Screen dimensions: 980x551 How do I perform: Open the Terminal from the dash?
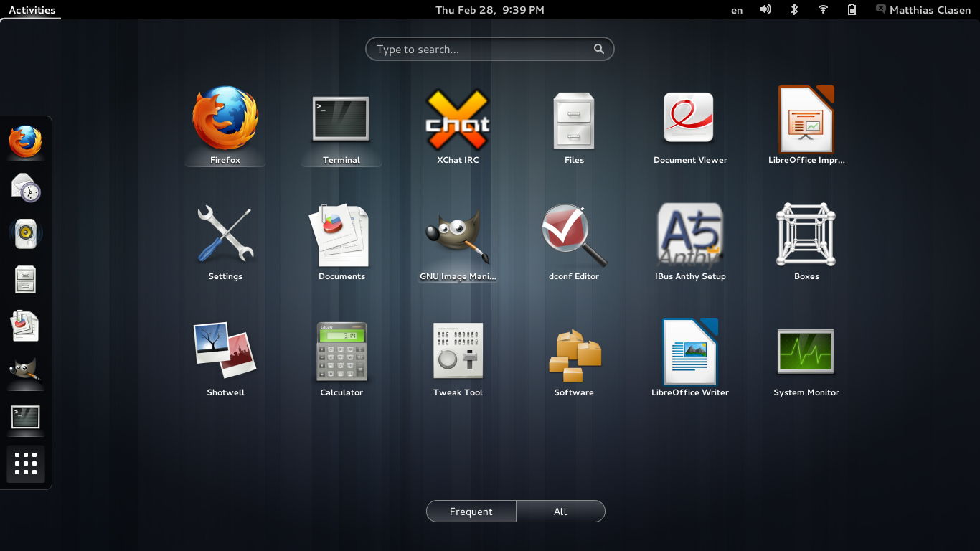pos(26,418)
